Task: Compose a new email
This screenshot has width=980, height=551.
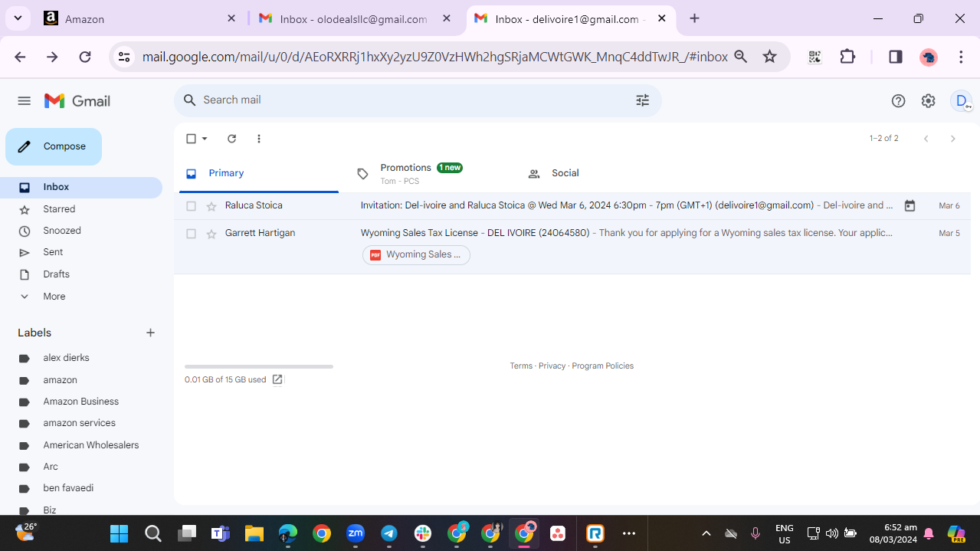Action: (54, 146)
